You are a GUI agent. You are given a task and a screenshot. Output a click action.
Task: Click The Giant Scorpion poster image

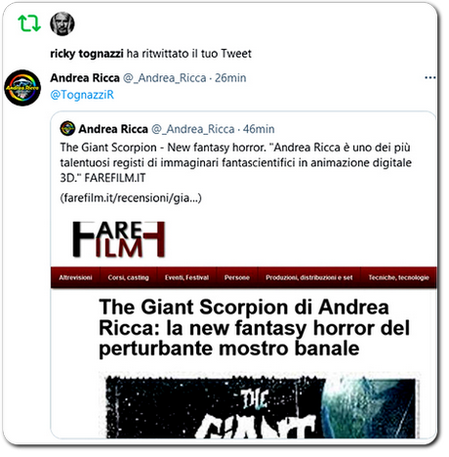point(261,407)
